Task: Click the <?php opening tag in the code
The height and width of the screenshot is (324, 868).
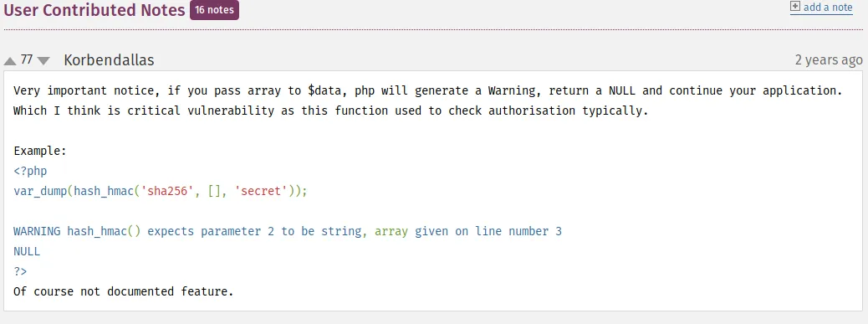Action: (30, 171)
